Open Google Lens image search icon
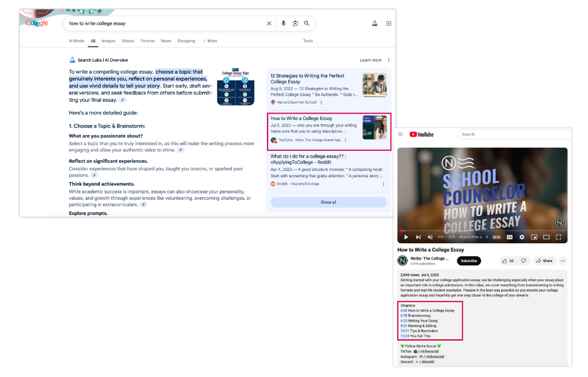Screen dimensions: 588x377 295,23
